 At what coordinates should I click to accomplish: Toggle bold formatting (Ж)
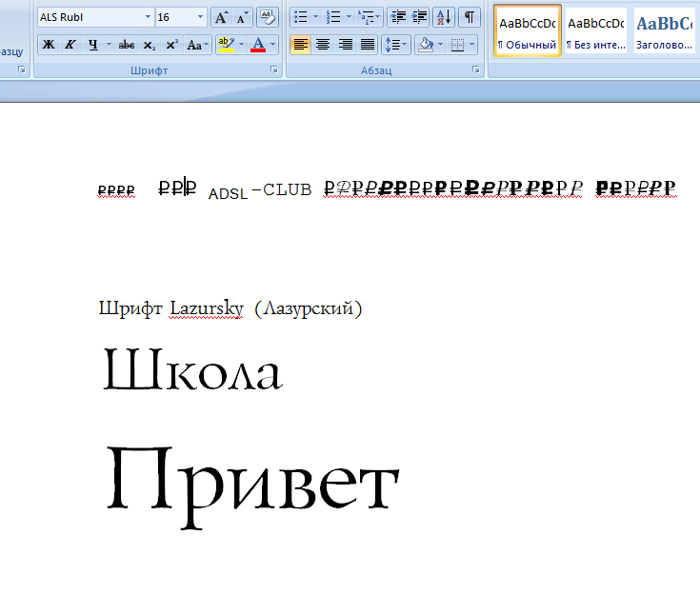[49, 45]
